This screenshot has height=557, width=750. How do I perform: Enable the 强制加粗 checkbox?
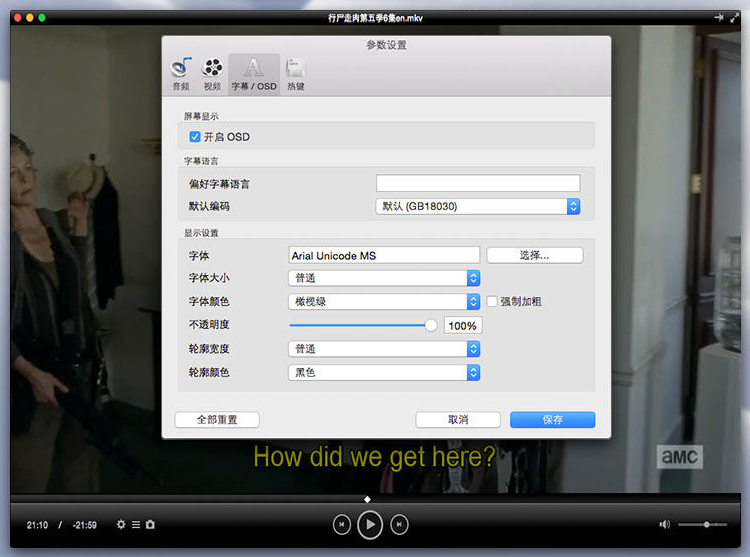click(492, 301)
